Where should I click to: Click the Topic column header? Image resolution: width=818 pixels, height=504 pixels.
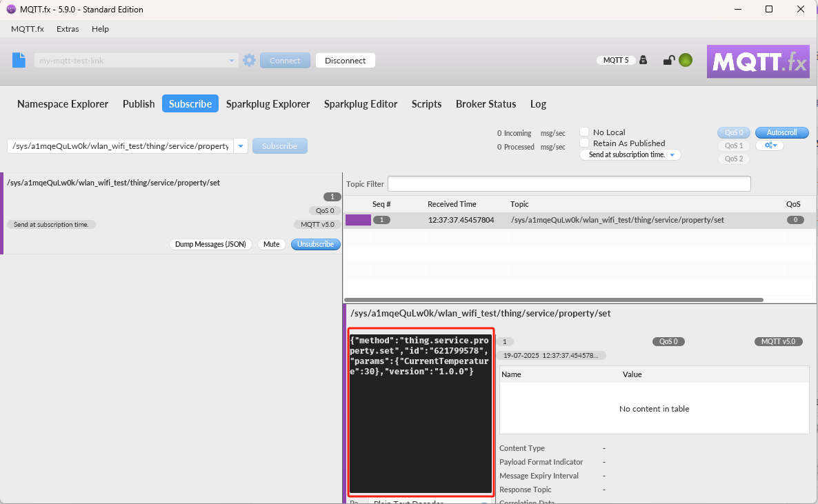[519, 204]
